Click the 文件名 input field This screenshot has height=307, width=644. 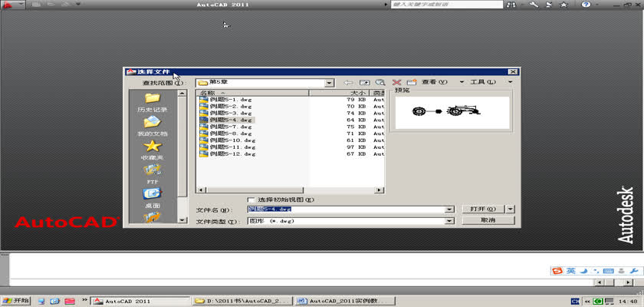tap(347, 210)
